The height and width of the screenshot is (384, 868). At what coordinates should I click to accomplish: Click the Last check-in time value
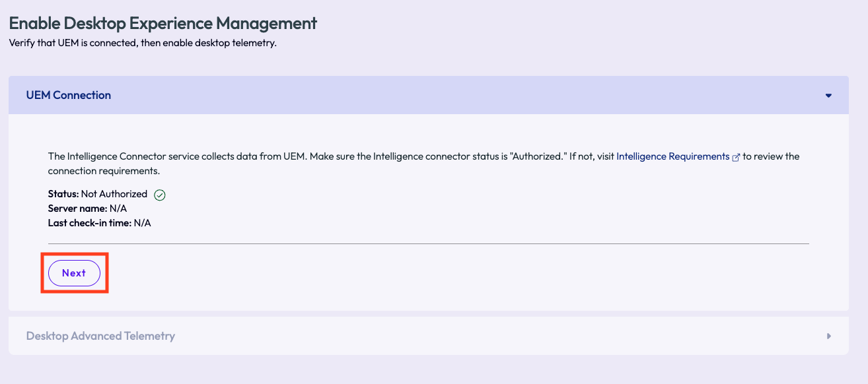coord(141,223)
